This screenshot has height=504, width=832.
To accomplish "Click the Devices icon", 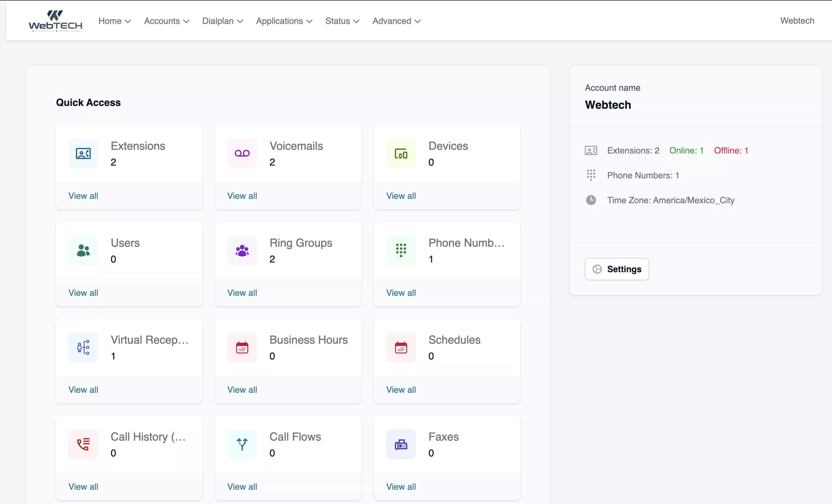I will tap(401, 153).
